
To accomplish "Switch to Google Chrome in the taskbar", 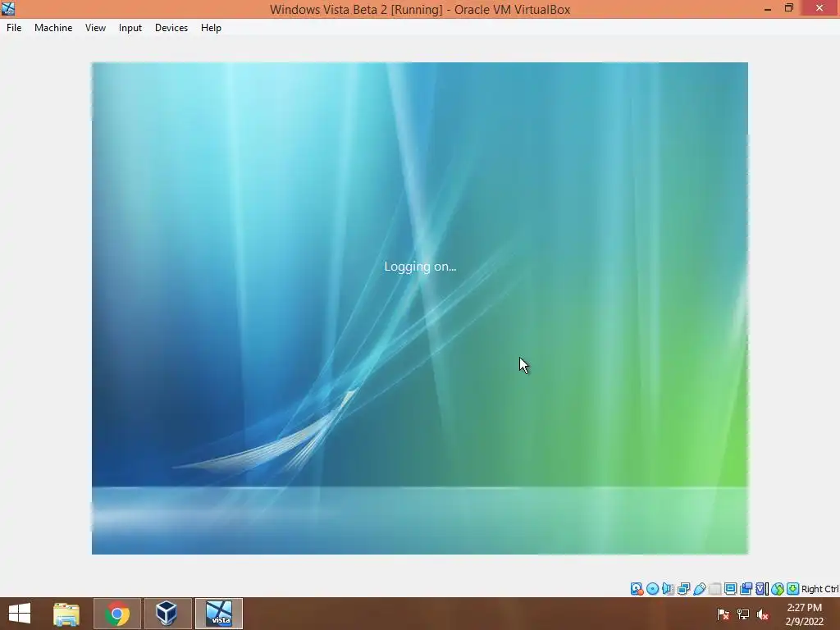I will pos(117,614).
